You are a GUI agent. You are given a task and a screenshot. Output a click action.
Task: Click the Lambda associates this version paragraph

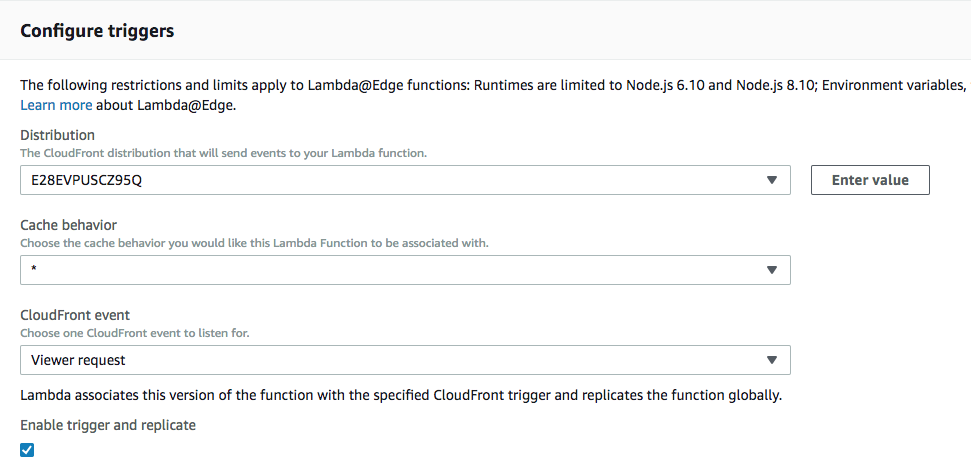point(401,395)
